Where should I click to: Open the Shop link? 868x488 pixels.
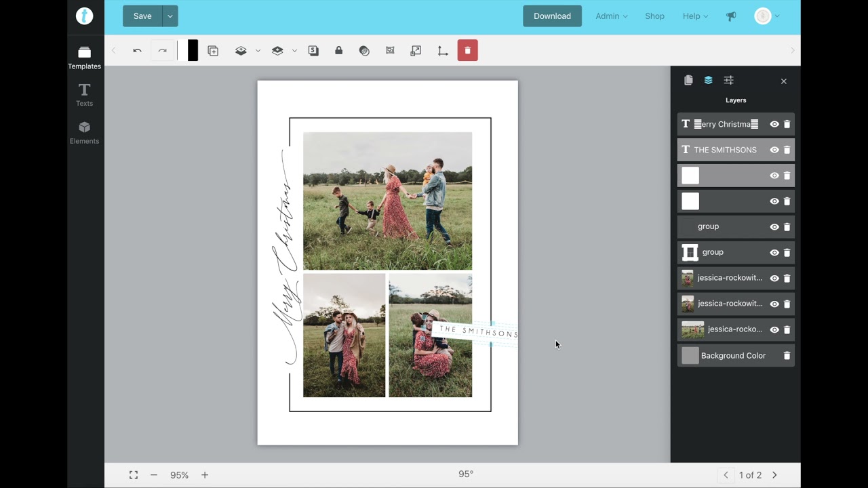pyautogui.click(x=654, y=16)
